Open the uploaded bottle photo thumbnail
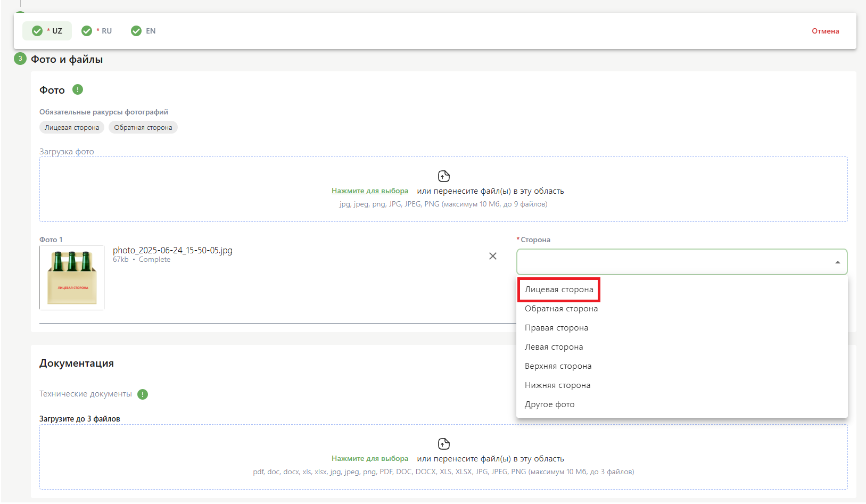 (x=72, y=277)
